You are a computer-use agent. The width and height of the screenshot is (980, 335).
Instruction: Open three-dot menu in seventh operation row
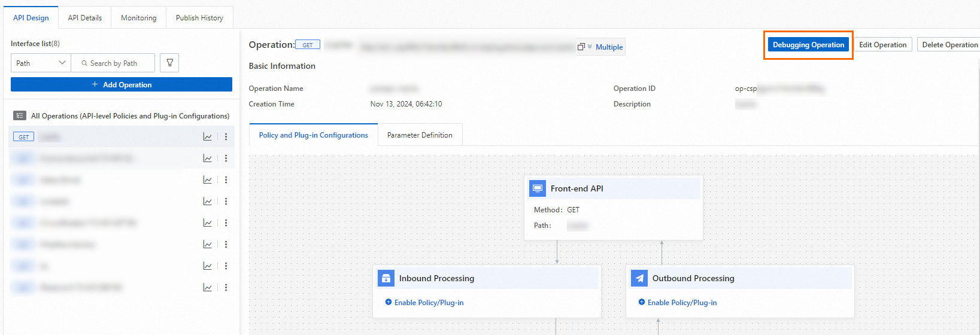pos(226,266)
